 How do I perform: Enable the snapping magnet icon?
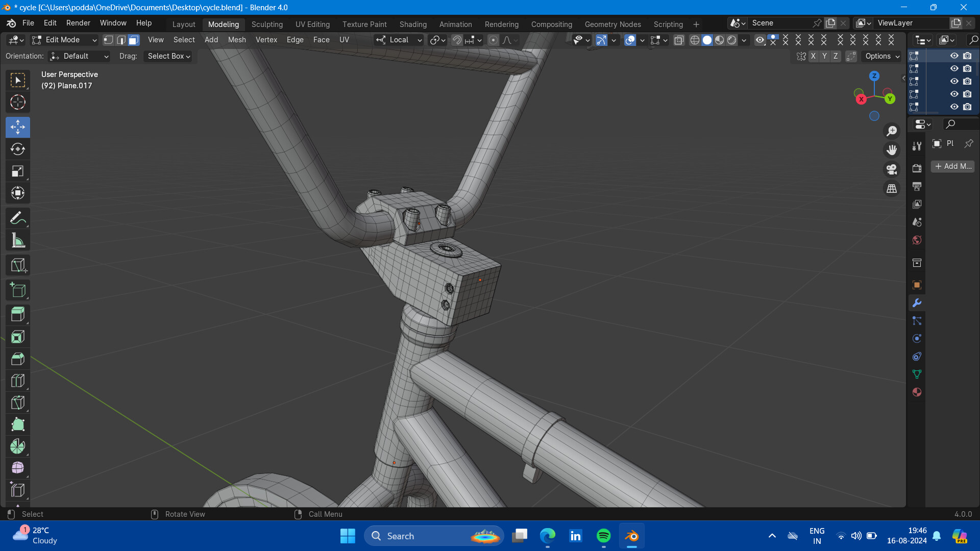pos(457,40)
